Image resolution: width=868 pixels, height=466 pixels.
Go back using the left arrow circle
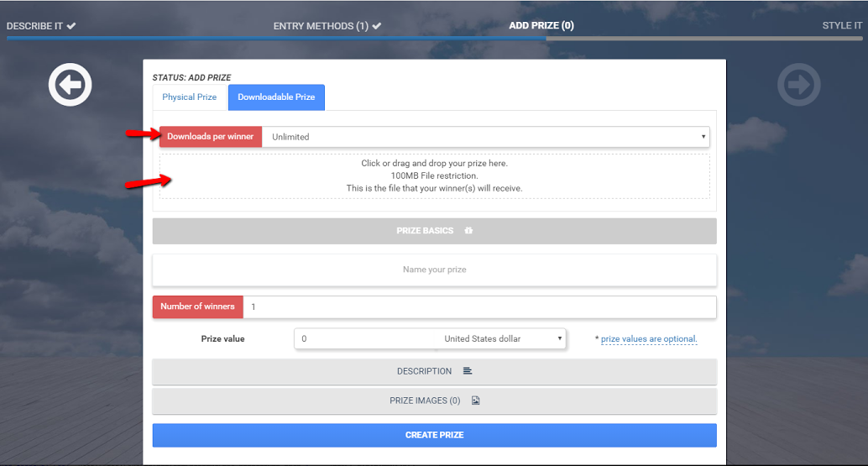(71, 85)
